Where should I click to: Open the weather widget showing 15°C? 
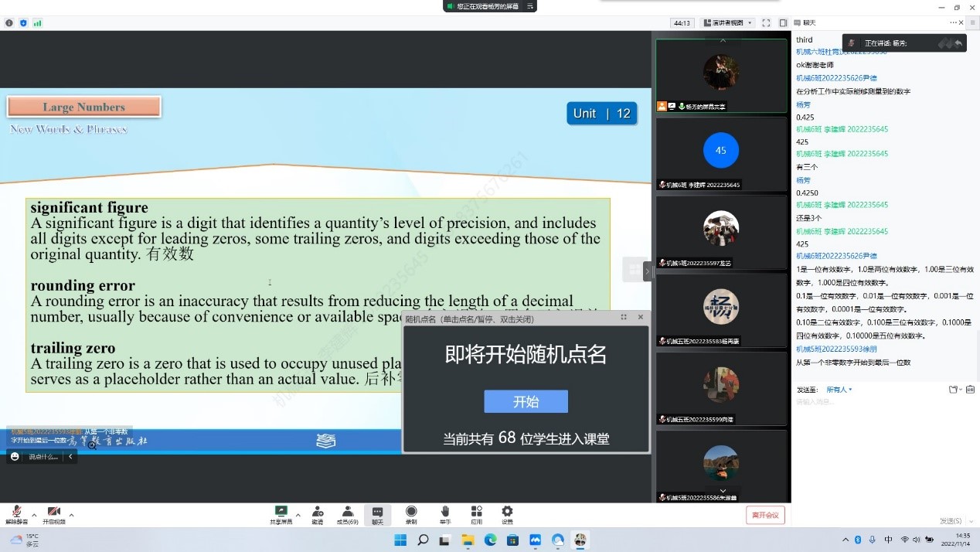pos(23,540)
